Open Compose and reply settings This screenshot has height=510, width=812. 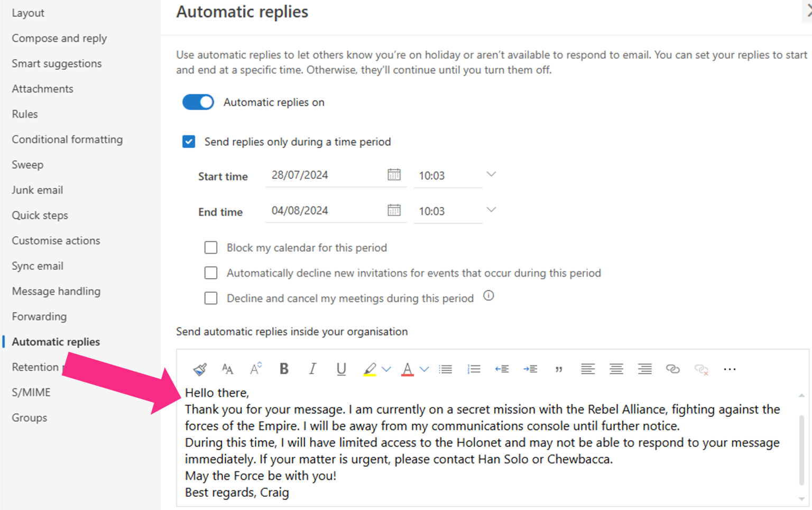59,38
